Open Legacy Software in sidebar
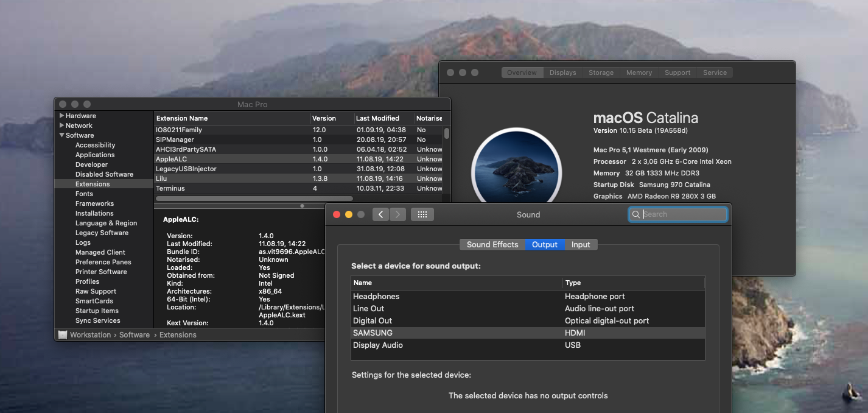The width and height of the screenshot is (868, 413). 102,233
